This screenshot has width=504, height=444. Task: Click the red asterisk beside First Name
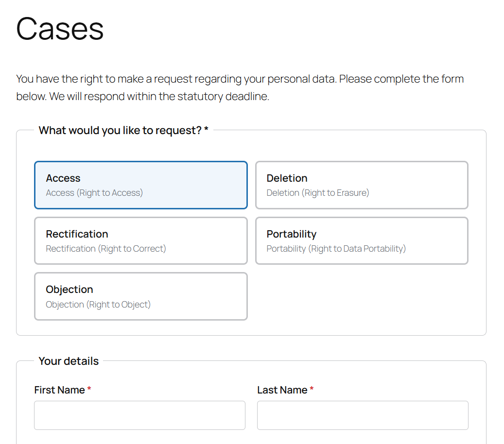tap(89, 390)
